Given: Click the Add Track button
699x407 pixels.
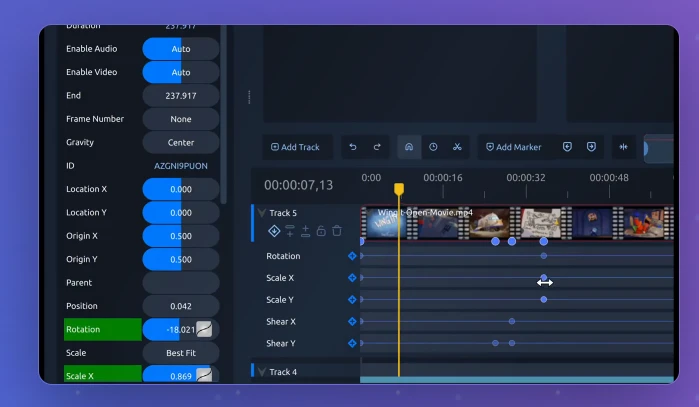Looking at the screenshot, I should tap(295, 147).
